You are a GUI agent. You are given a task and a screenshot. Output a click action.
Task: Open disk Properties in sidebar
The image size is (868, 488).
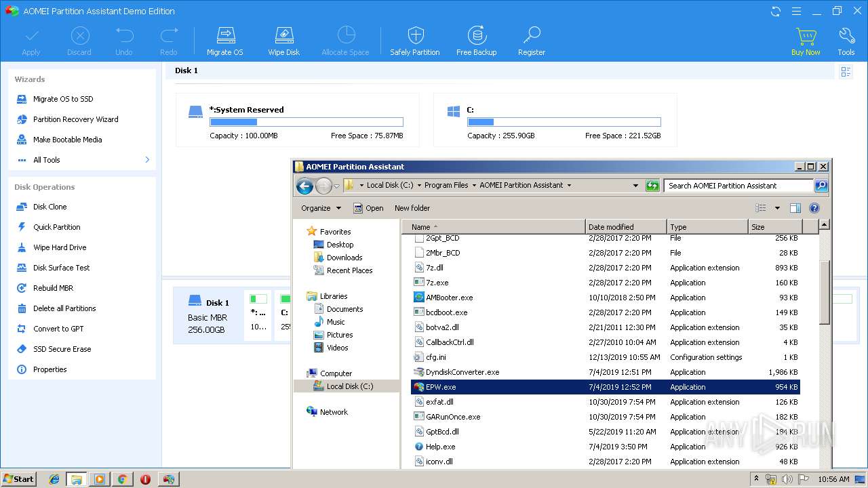coord(50,369)
